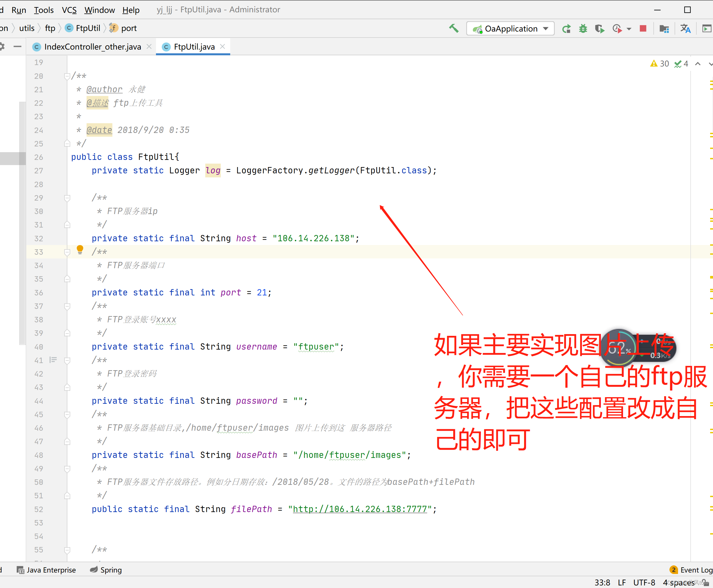This screenshot has width=713, height=588.
Task: Click the "ftpuser" string on line 40
Action: (316, 346)
